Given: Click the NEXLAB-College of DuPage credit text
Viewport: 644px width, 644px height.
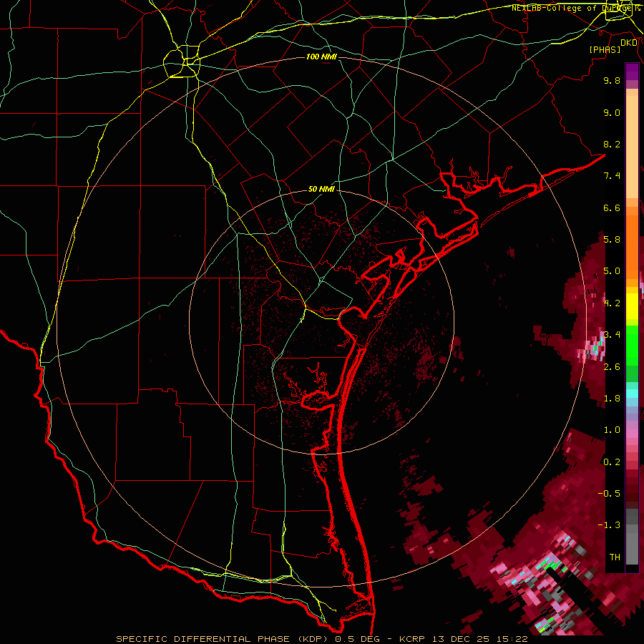Looking at the screenshot, I should coord(573,8).
